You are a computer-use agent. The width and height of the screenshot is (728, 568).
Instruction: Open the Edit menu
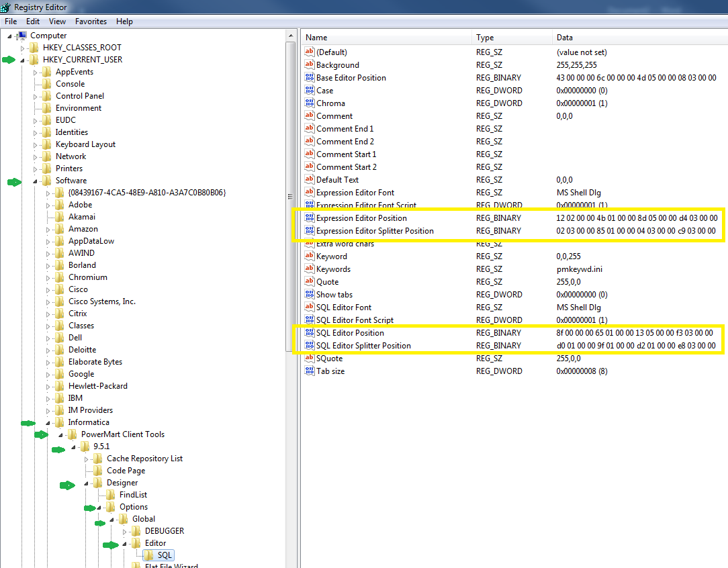tap(33, 21)
